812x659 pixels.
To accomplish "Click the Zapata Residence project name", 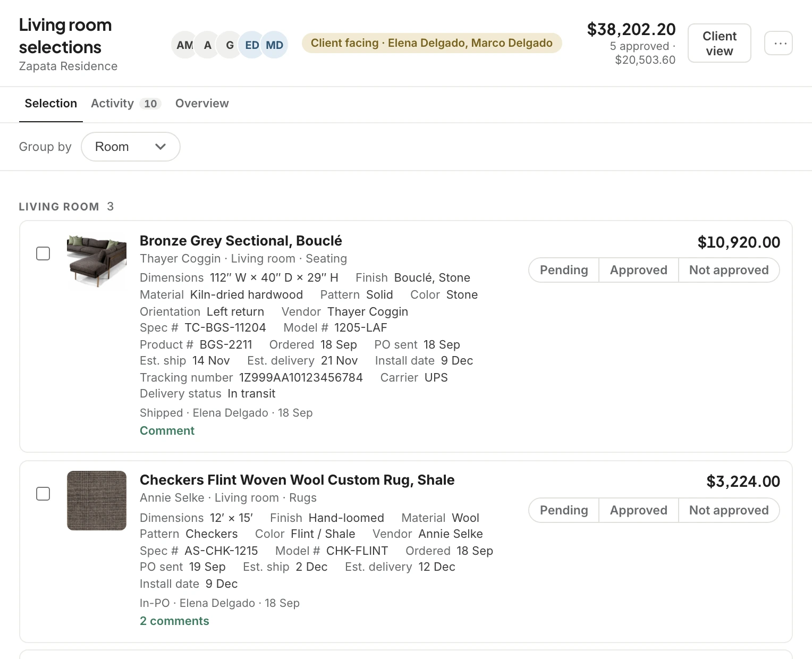I will pos(68,66).
